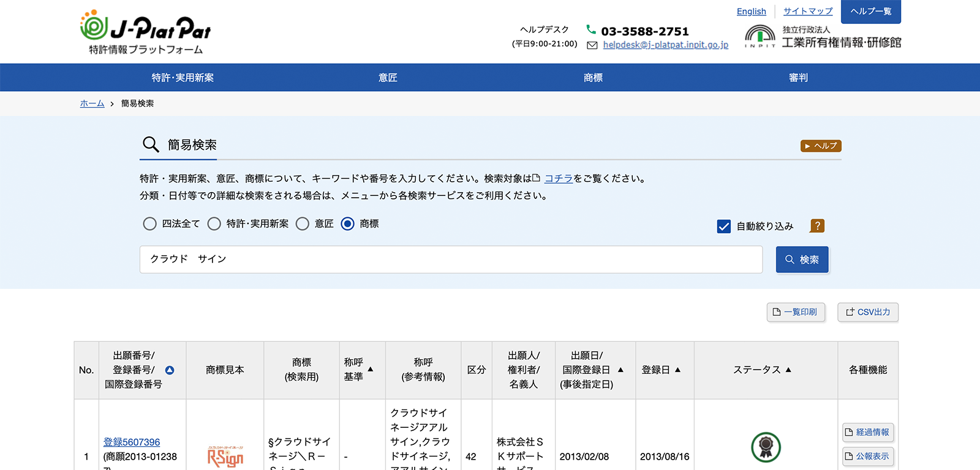980x470 pixels.
Task: Open the 意匠 navigation menu
Action: pos(388,78)
